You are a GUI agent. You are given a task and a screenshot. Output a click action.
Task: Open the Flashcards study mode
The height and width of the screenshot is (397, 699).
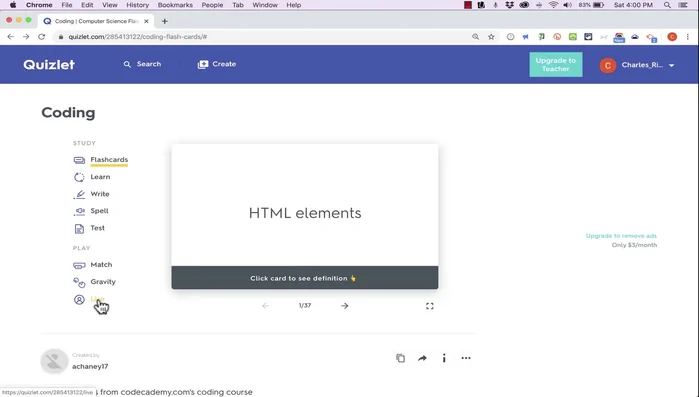coord(109,160)
